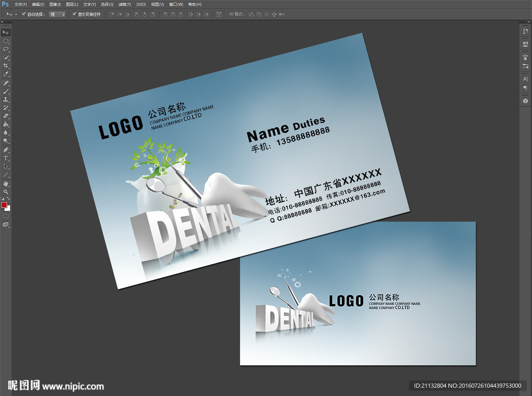This screenshot has height=396, width=532.
Task: Toggle 自动选择 checkbox
Action: coord(24,14)
